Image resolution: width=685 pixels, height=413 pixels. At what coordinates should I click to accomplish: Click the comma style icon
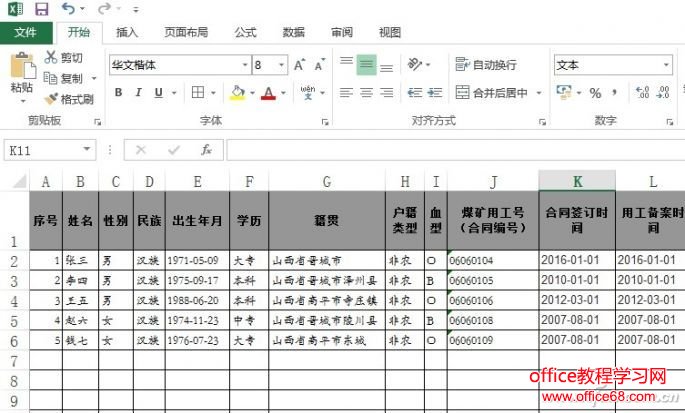click(x=615, y=93)
